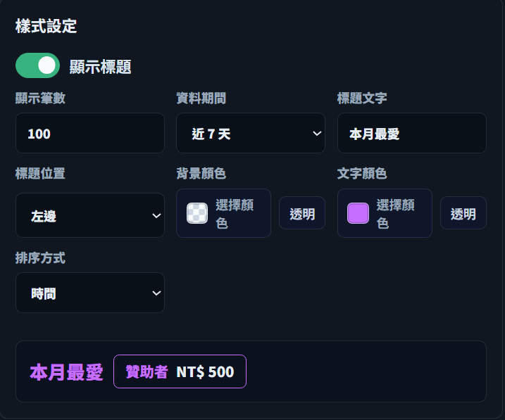Image resolution: width=505 pixels, height=420 pixels.
Task: Open the 排序方式 dropdown showing 時間
Action: click(90, 293)
